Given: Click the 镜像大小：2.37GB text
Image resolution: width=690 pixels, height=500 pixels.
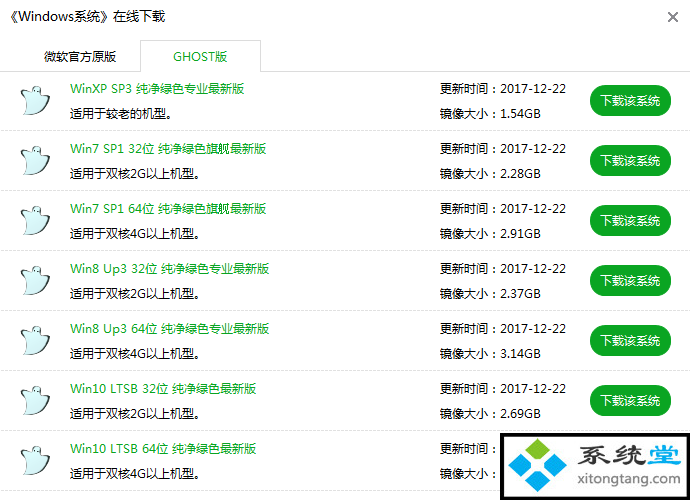Looking at the screenshot, I should coord(490,294).
